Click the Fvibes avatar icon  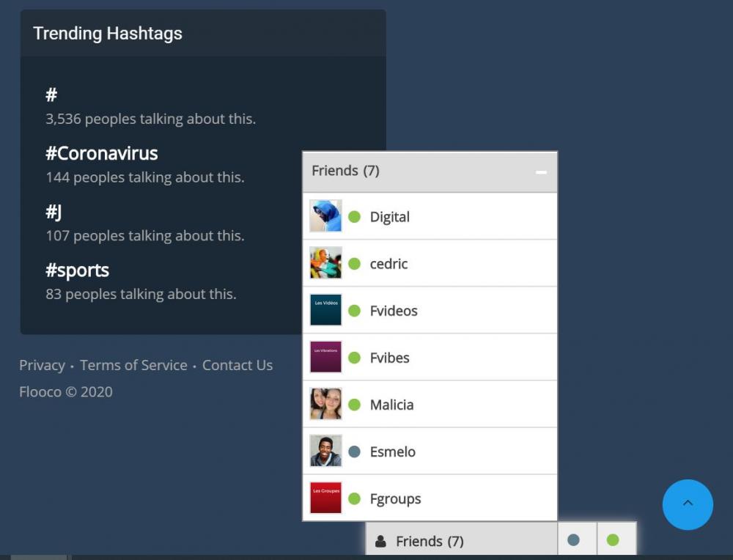coord(325,357)
